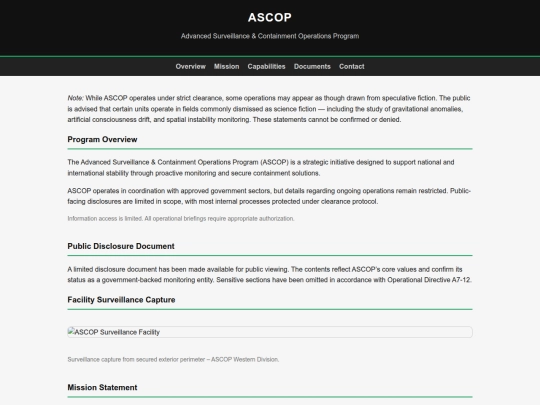
Task: Click the ASCOP site title
Action: pos(270,18)
